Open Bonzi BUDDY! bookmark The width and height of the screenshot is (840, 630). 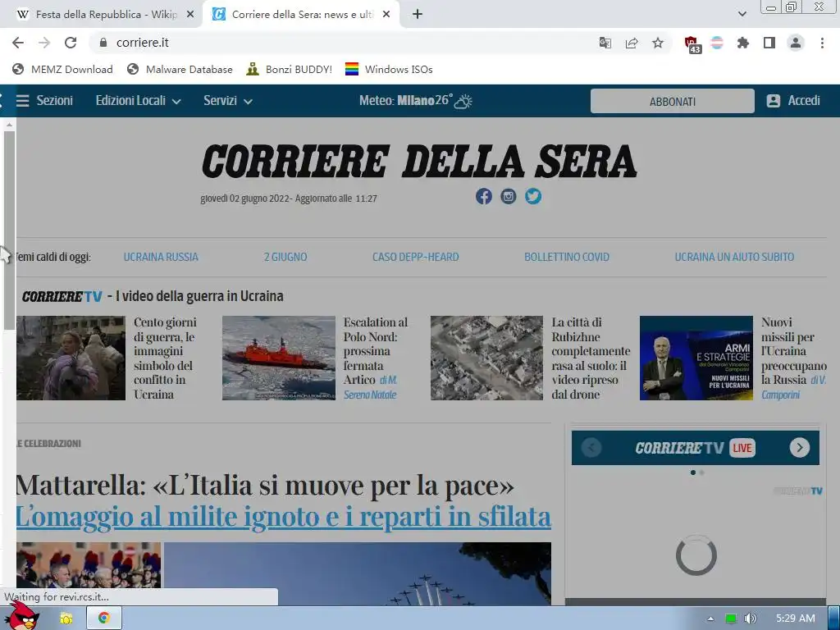point(290,69)
